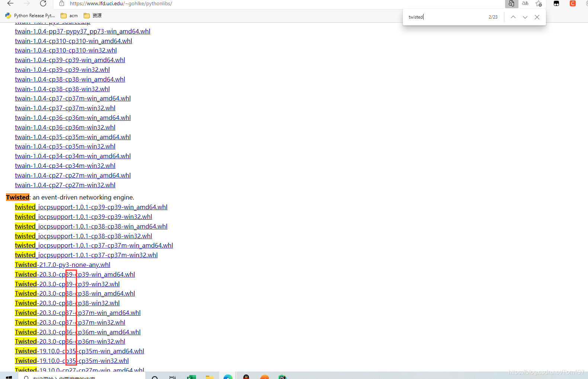Jump to next 'twisted' search match

point(525,17)
